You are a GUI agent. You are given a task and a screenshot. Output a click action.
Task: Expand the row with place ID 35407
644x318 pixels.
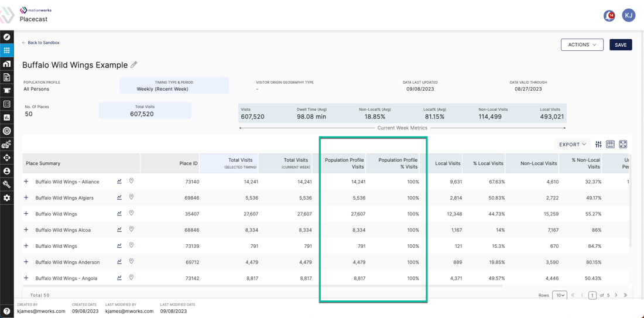pyautogui.click(x=26, y=214)
